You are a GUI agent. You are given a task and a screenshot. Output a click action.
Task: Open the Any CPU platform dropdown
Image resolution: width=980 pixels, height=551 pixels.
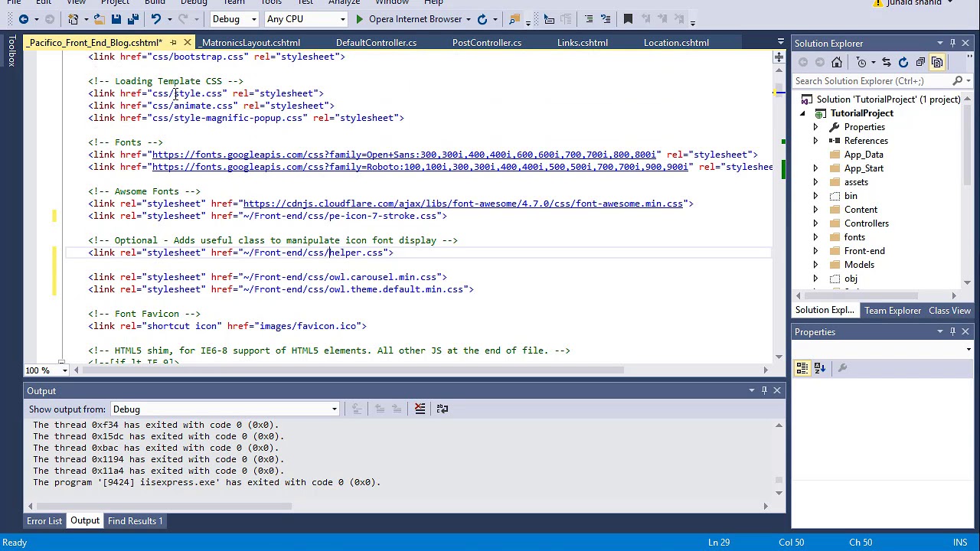[x=344, y=19]
